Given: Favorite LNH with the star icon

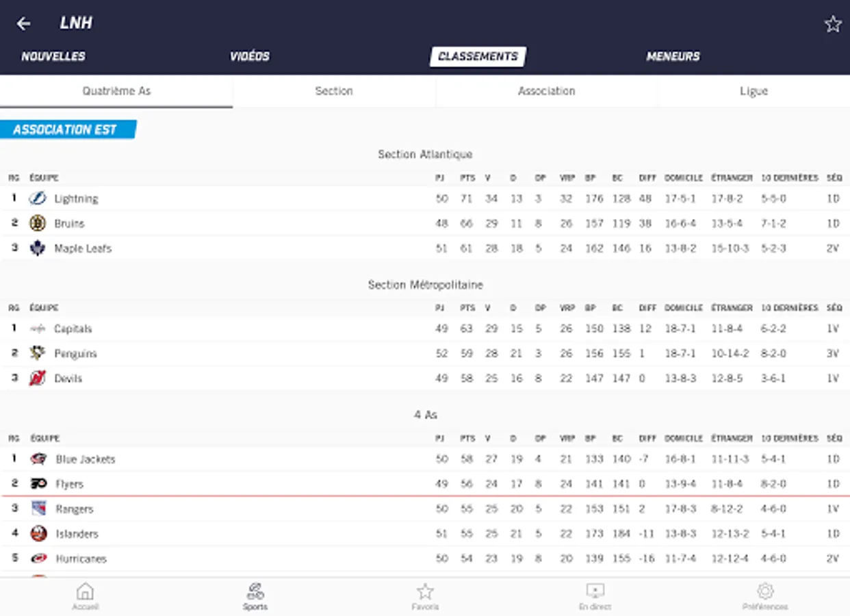Looking at the screenshot, I should [x=832, y=25].
